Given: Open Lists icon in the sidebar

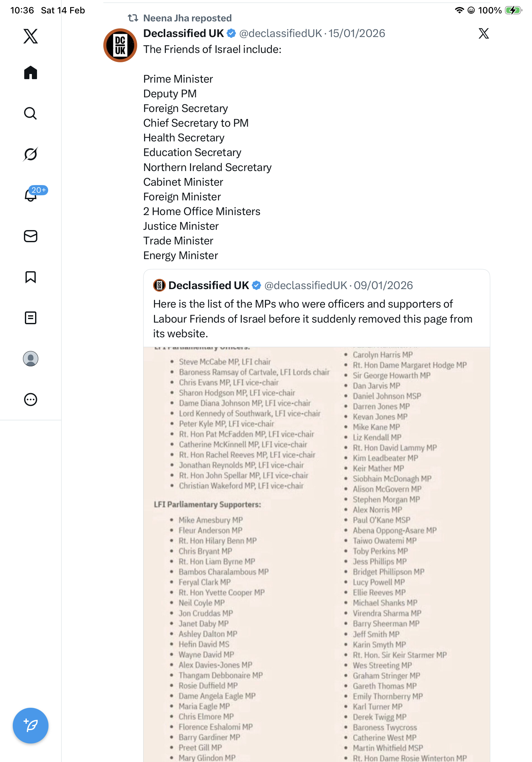Looking at the screenshot, I should coord(31,317).
